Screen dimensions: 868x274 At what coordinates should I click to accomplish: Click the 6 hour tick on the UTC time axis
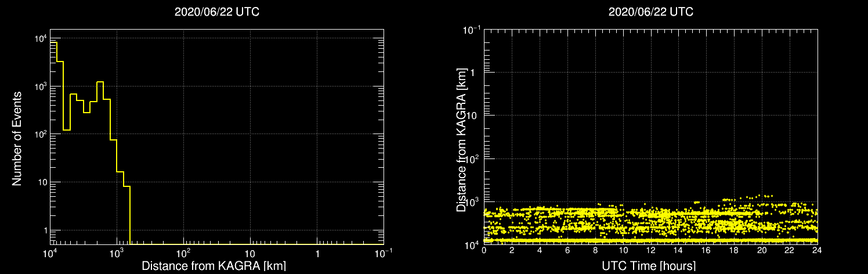point(567,250)
